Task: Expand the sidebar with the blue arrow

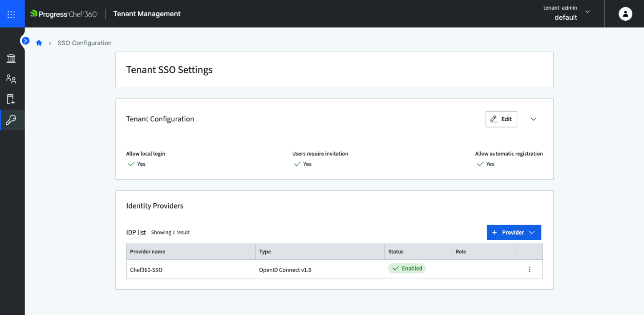Action: click(26, 41)
